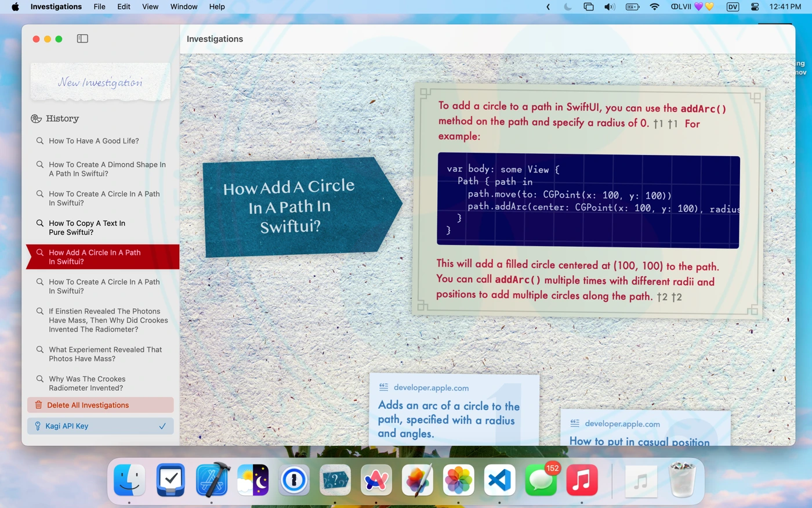Click the Delete All Investigations button
This screenshot has height=508, width=812.
[100, 405]
